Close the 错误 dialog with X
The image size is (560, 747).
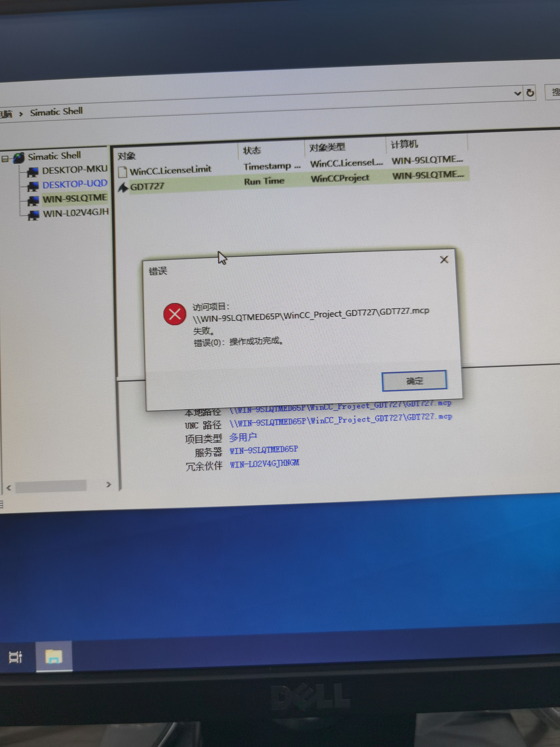click(x=444, y=259)
